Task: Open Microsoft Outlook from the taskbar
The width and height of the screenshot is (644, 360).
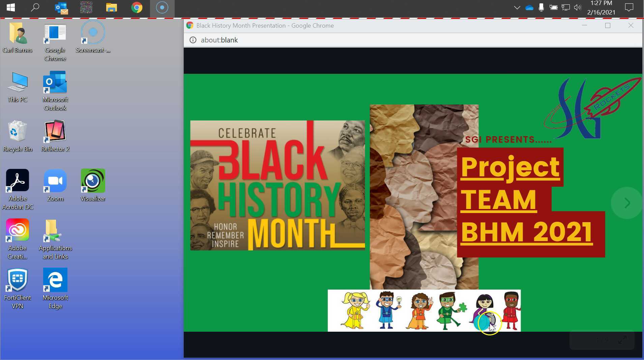Action: pos(61,7)
